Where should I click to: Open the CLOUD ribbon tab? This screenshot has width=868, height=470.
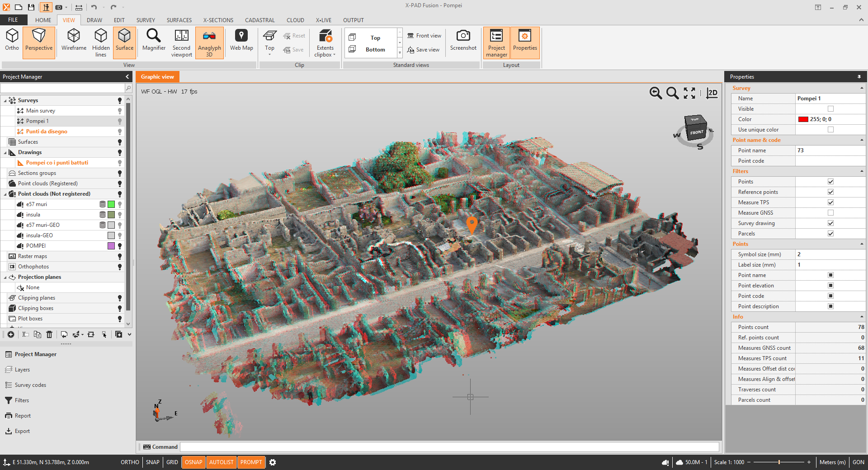click(x=295, y=20)
